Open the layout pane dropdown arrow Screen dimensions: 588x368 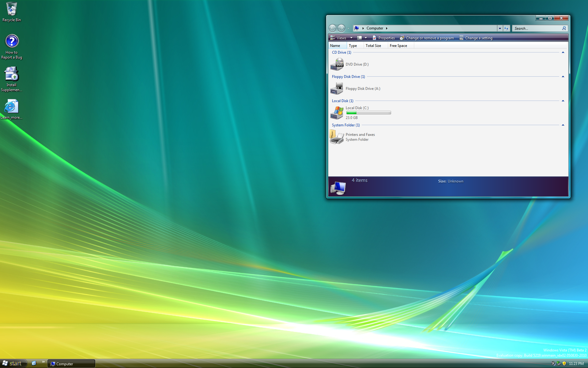pyautogui.click(x=366, y=38)
